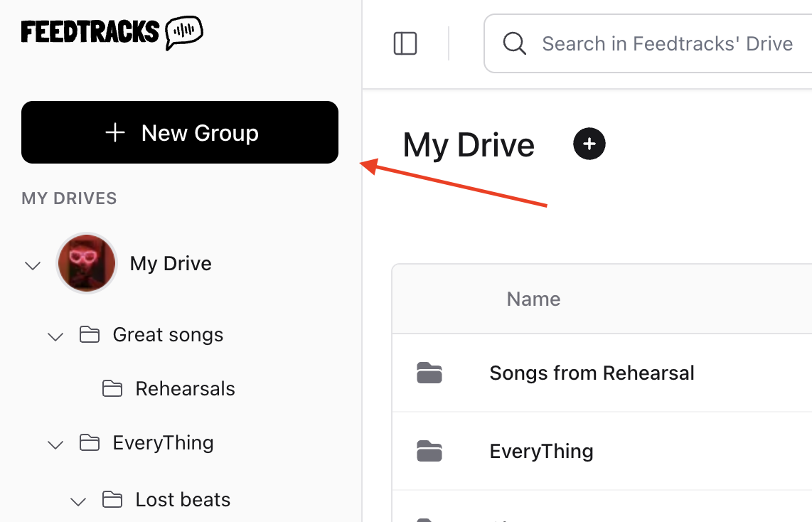Open the My Drive avatar picture
The image size is (812, 522).
[86, 263]
